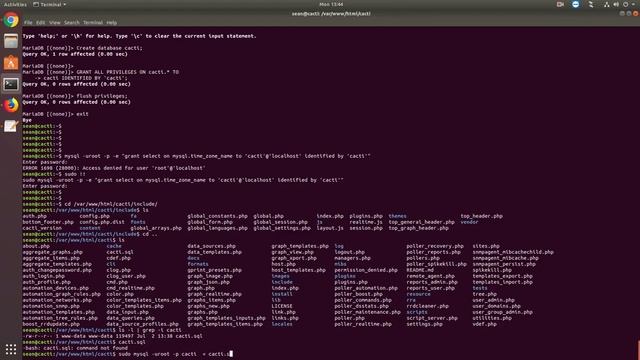
Task: Click the locales directory name
Action: click(282, 324)
